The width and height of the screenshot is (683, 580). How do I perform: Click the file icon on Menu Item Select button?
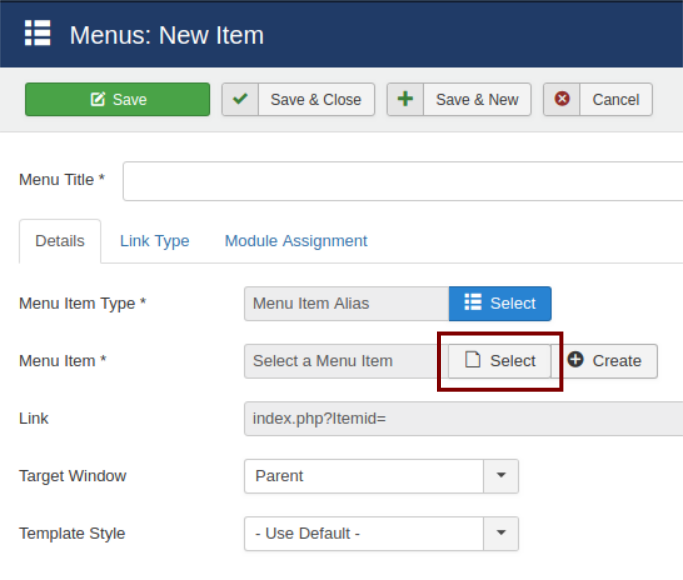[473, 361]
